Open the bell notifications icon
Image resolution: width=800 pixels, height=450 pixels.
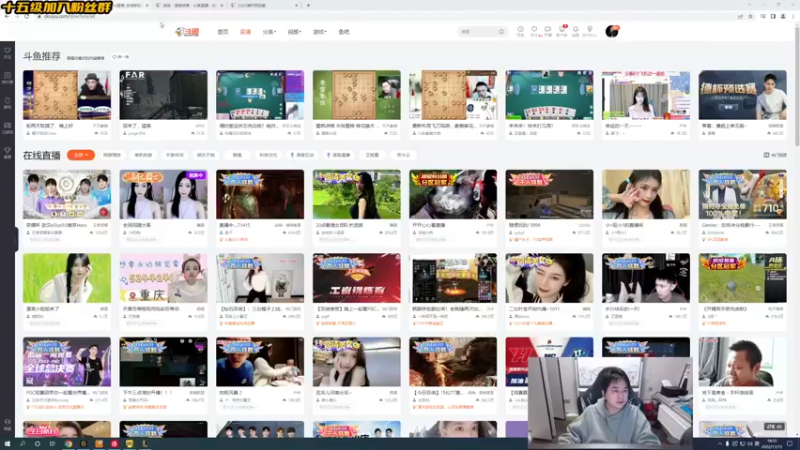(576, 31)
